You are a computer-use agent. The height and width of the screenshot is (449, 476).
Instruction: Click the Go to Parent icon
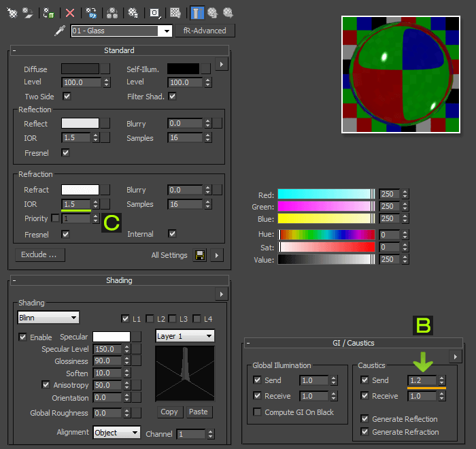click(213, 13)
